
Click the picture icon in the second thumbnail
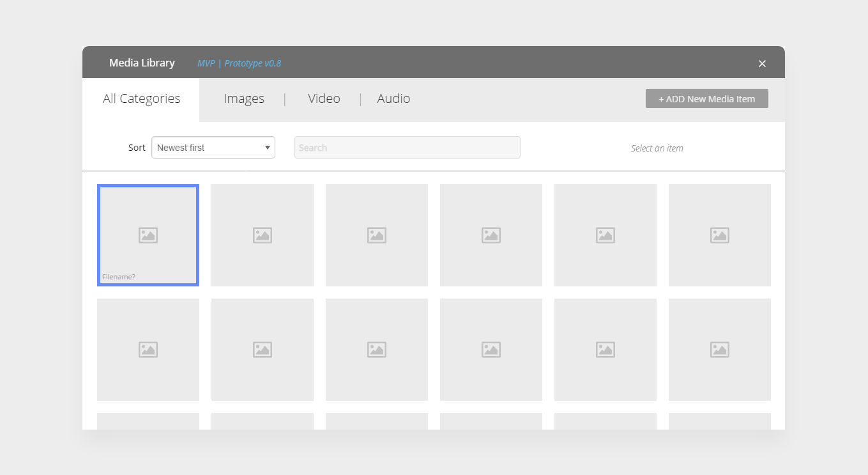click(x=262, y=235)
